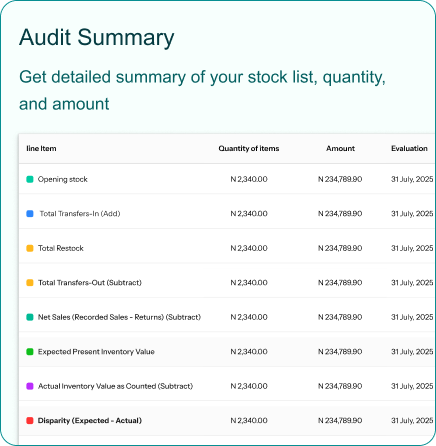The image size is (436, 446).
Task: Select the Evaluation column header
Action: [409, 148]
